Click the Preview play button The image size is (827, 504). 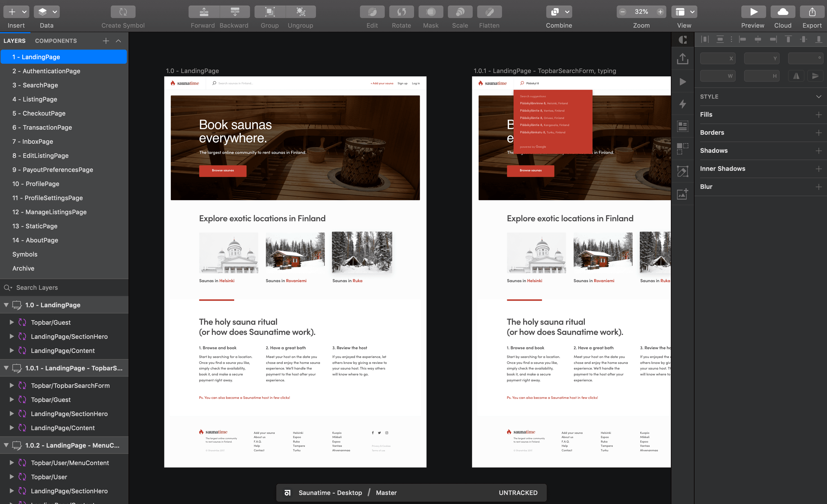(753, 12)
